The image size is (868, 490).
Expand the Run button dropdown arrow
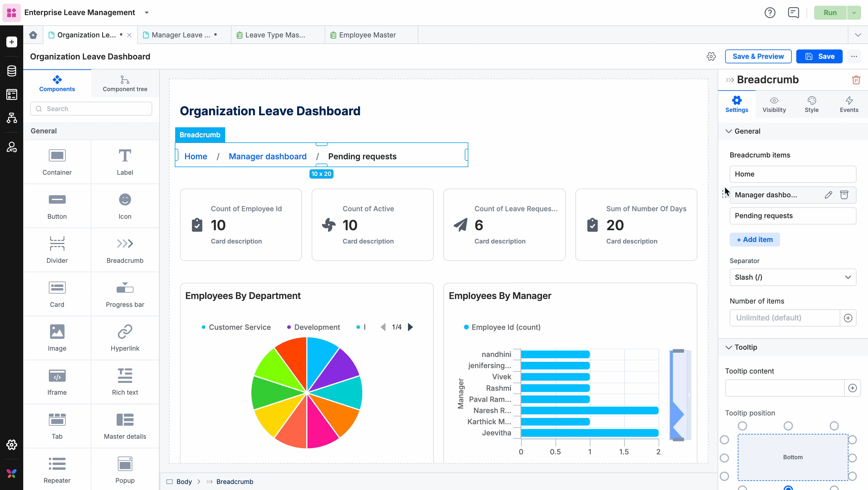pyautogui.click(x=854, y=13)
